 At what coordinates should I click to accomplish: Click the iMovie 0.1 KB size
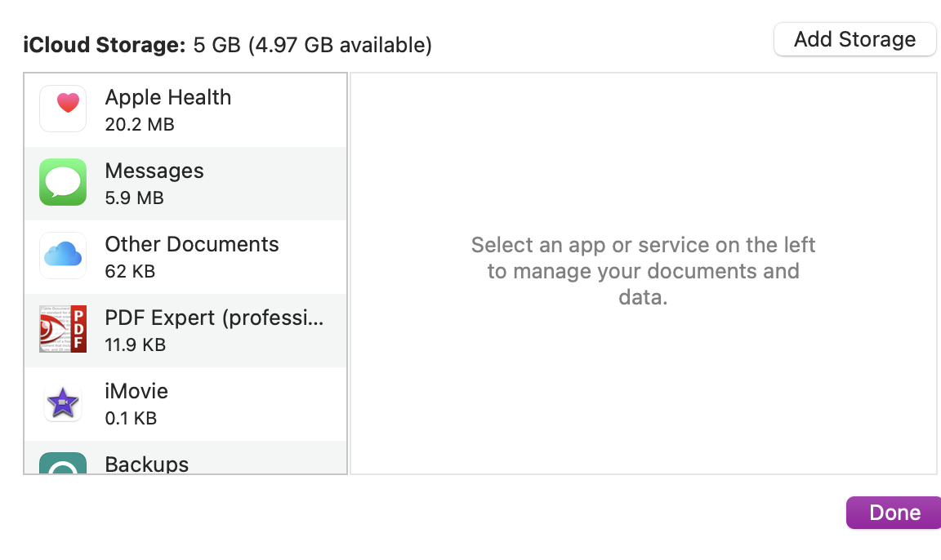131,419
